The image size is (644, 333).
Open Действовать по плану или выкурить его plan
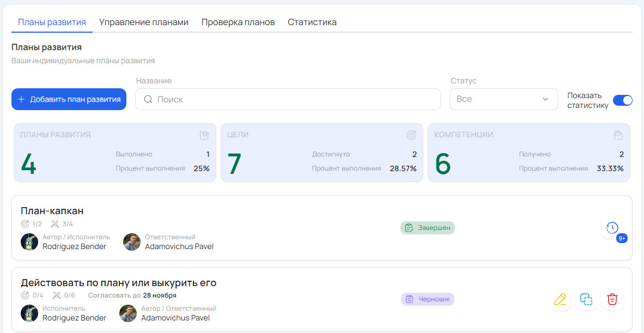coord(119,283)
